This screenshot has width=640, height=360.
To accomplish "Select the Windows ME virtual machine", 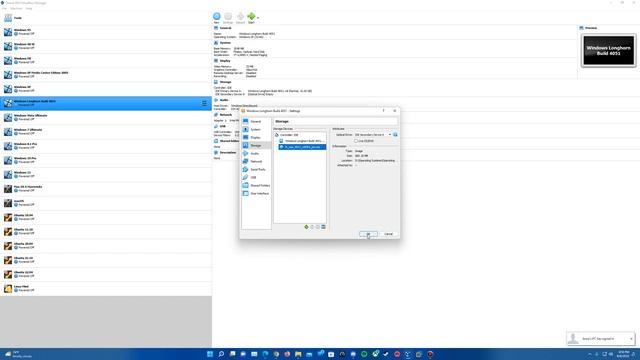I will tap(106, 60).
